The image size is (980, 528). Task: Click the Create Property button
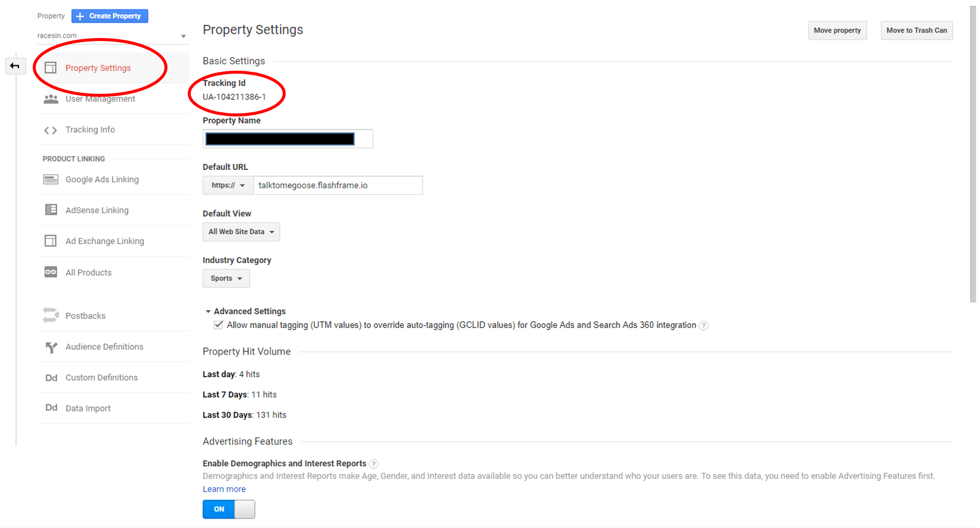pos(110,16)
